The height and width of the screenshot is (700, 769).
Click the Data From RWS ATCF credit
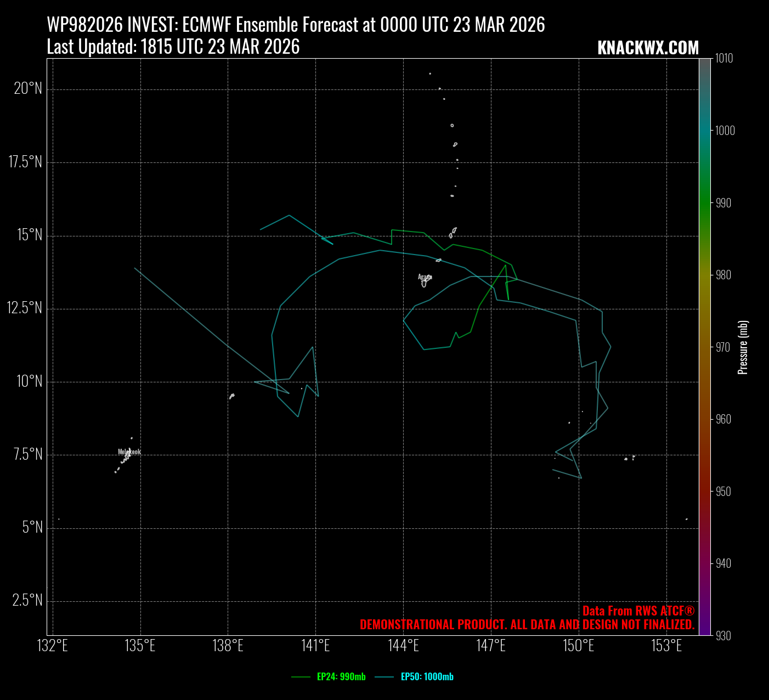(638, 611)
